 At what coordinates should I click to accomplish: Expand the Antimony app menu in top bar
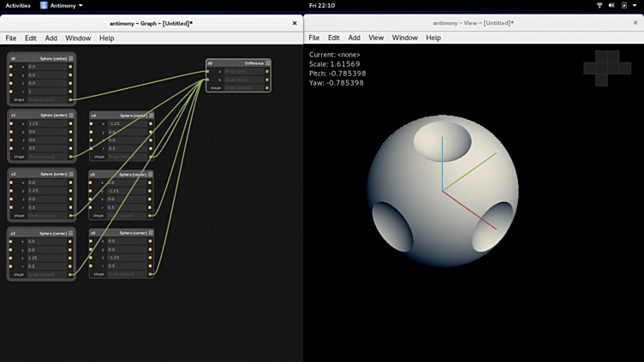(x=62, y=5)
